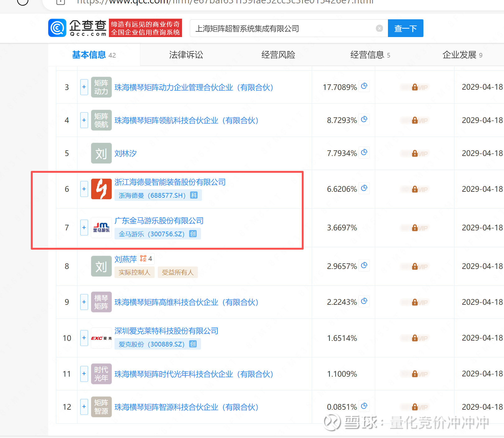The width and height of the screenshot is (504, 438).
Task: Open the stake chart icon beside 7.7934%
Action: [x=364, y=152]
